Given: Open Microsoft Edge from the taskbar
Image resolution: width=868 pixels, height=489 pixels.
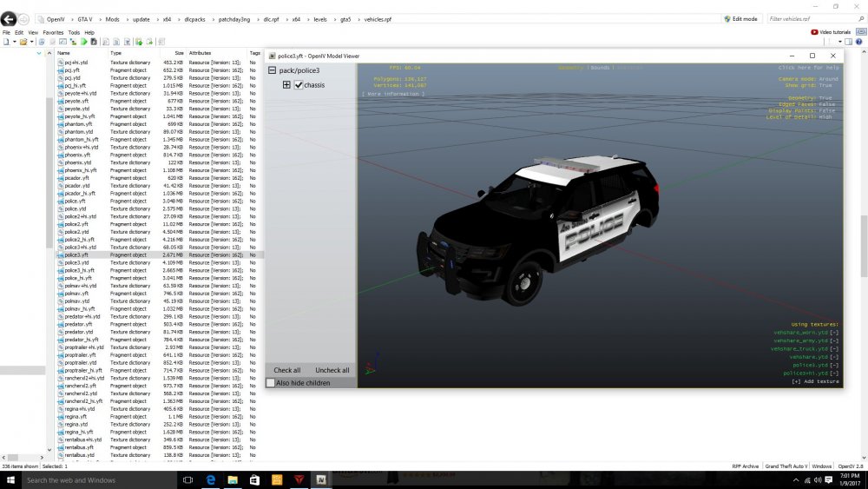Looking at the screenshot, I should 210,479.
